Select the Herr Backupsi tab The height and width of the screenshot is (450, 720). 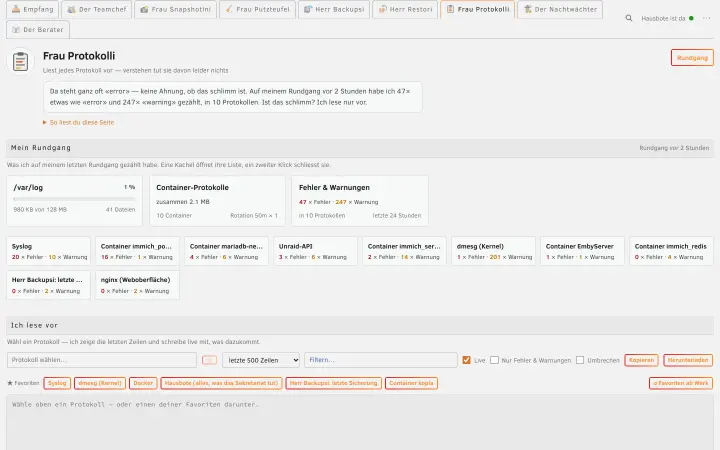point(334,9)
